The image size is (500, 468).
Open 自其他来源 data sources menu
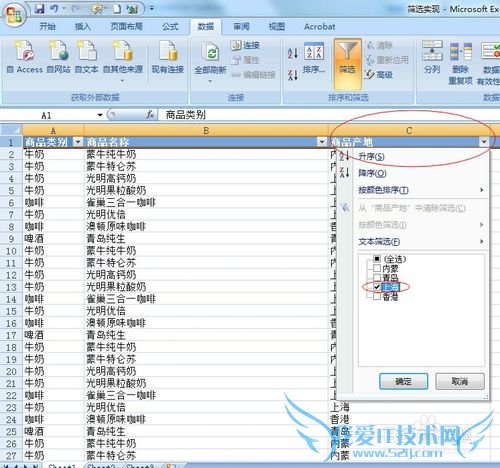pyautogui.click(x=123, y=61)
